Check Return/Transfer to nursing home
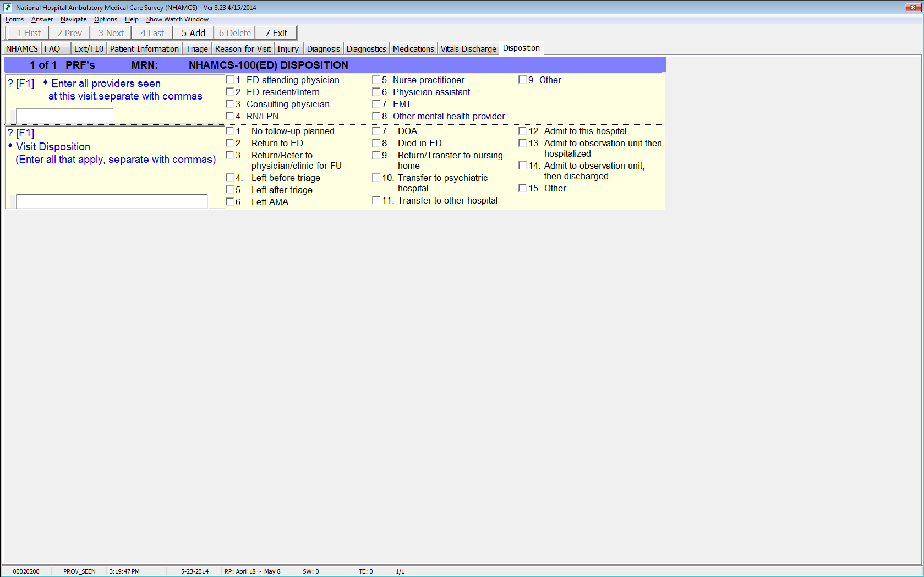924x577 pixels. 376,155
